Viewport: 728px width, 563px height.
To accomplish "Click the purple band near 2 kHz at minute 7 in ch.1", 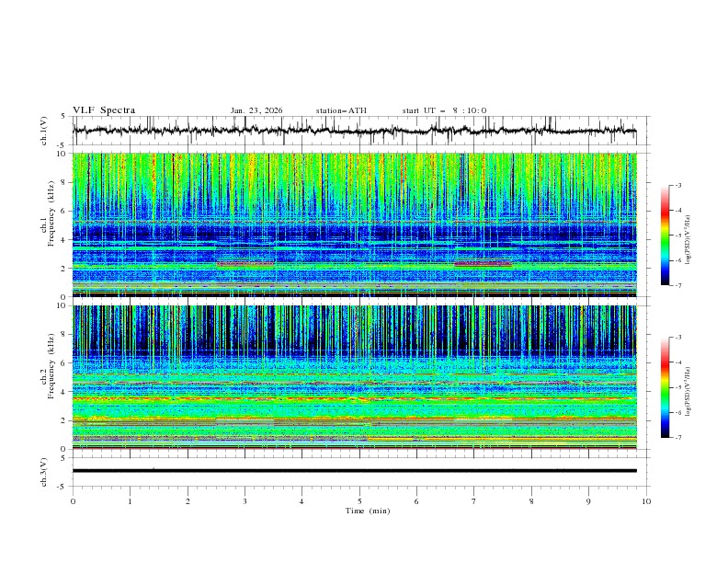I will [x=483, y=263].
